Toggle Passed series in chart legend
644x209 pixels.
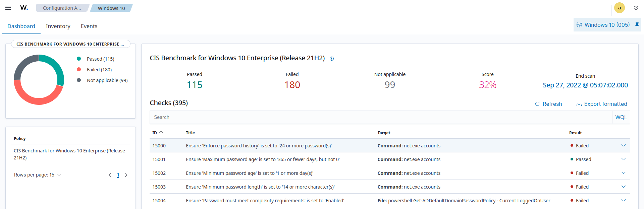tap(100, 59)
